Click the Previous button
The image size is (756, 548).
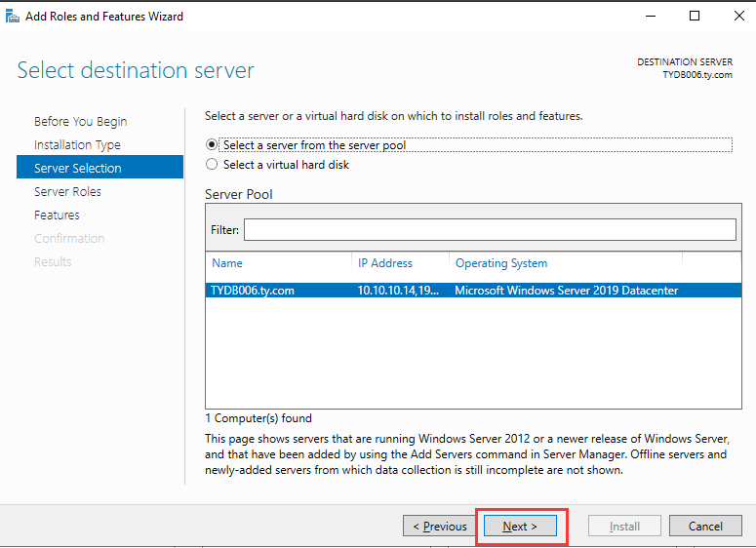[x=440, y=527]
